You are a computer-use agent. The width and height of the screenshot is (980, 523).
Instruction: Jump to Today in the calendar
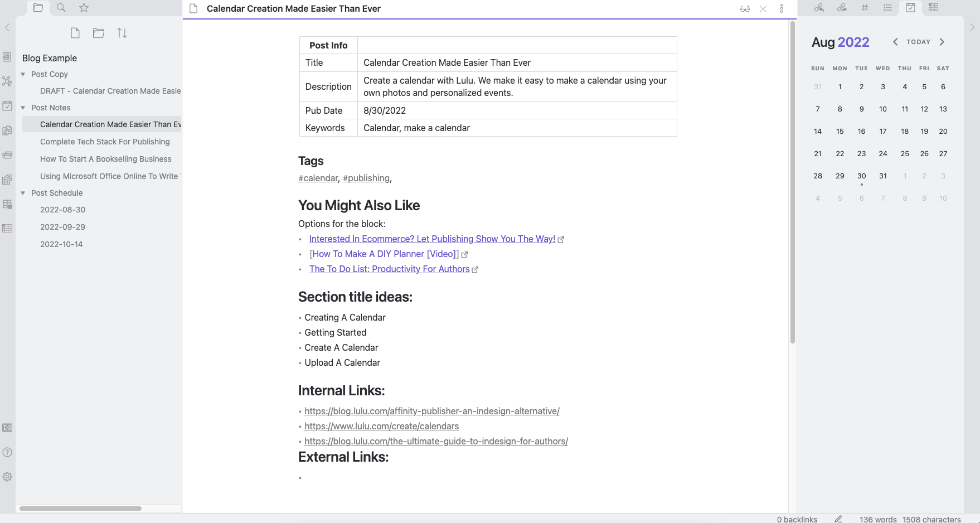coord(918,41)
